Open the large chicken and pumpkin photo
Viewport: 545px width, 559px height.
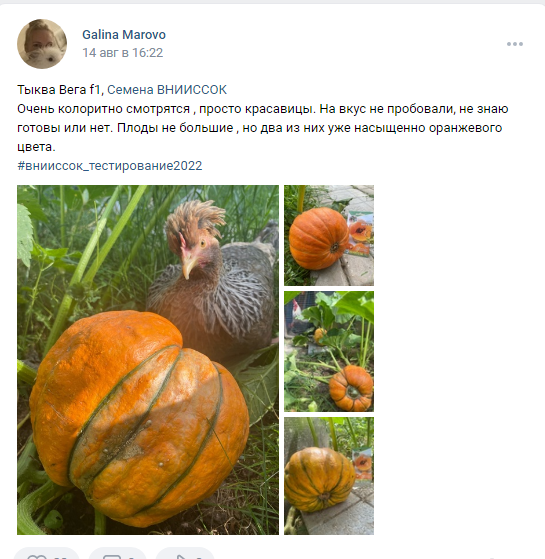coord(148,360)
